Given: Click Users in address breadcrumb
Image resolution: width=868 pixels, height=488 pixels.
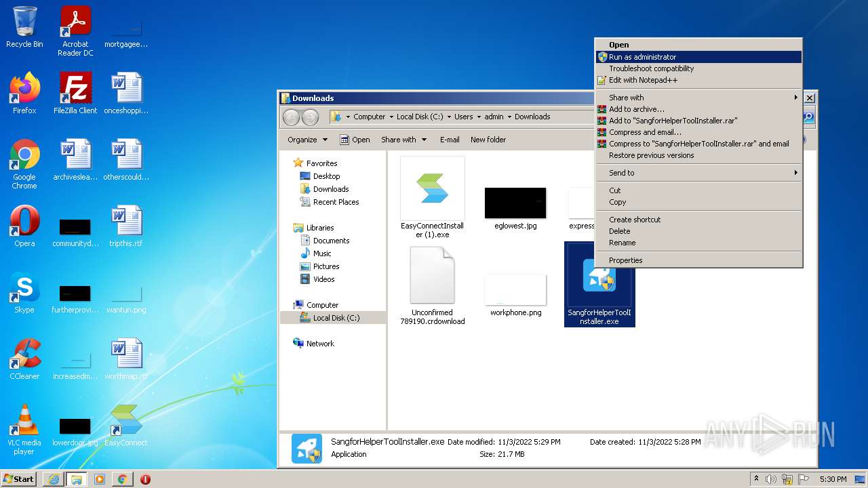Looking at the screenshot, I should (464, 117).
